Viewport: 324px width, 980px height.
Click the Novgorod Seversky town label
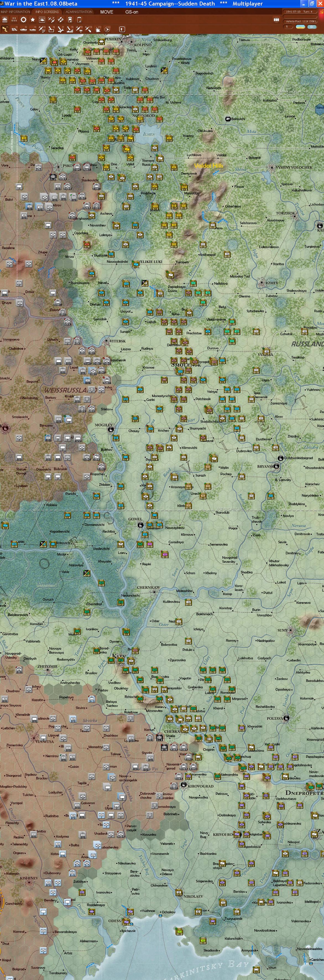click(x=229, y=559)
